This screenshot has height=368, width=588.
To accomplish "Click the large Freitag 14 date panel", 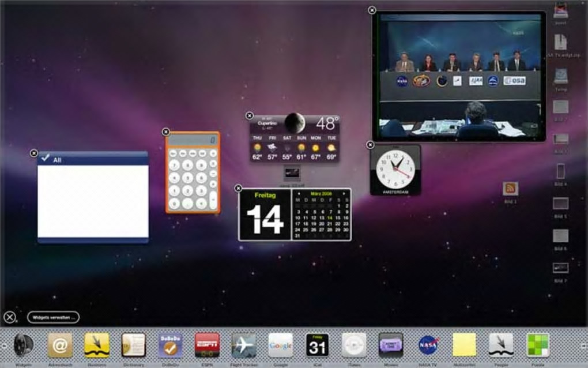I will [265, 215].
